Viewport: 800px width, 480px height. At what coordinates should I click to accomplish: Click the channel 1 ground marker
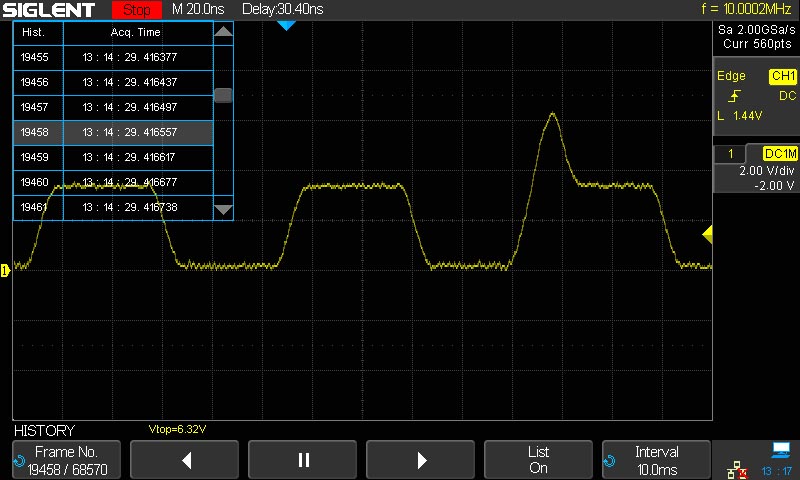point(6,269)
